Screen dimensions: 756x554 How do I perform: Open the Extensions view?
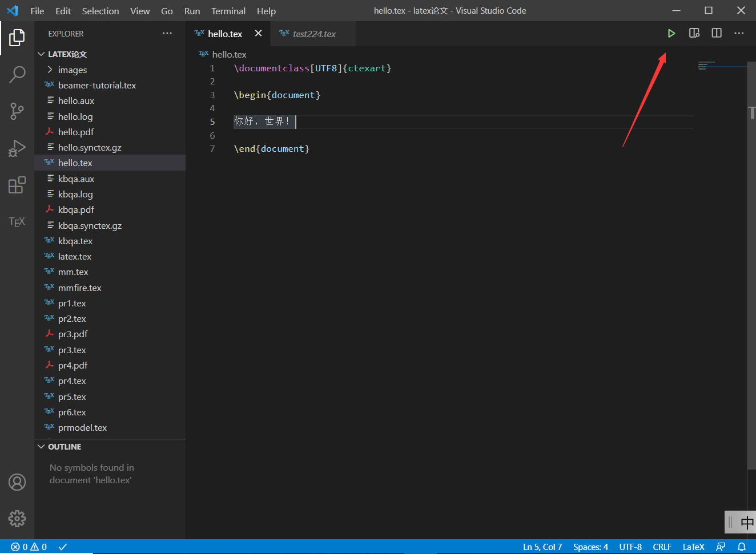[17, 185]
